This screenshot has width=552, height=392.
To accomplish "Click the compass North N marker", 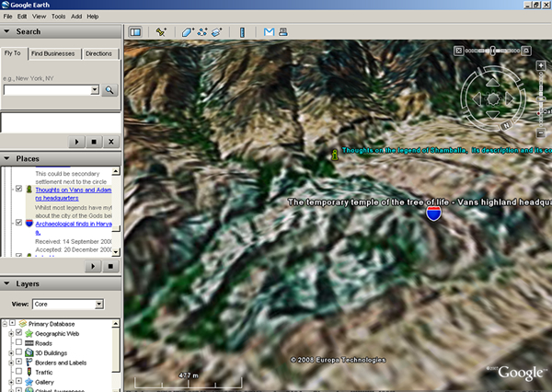I will [x=507, y=125].
